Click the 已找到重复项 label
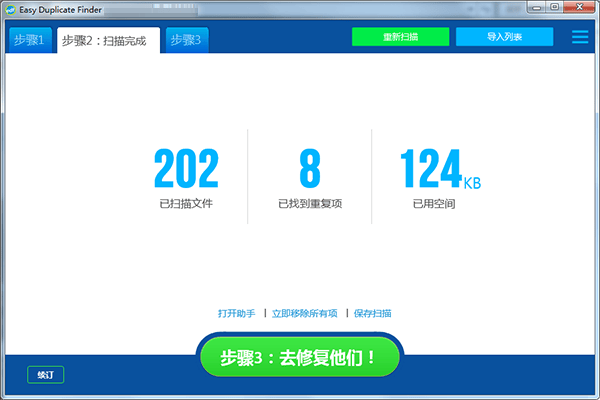 (x=309, y=204)
